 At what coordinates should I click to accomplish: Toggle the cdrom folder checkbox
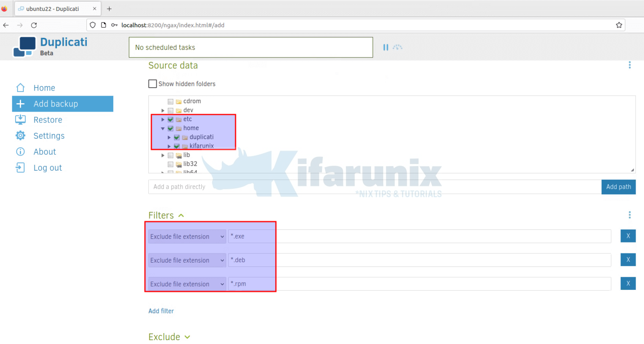tap(170, 101)
